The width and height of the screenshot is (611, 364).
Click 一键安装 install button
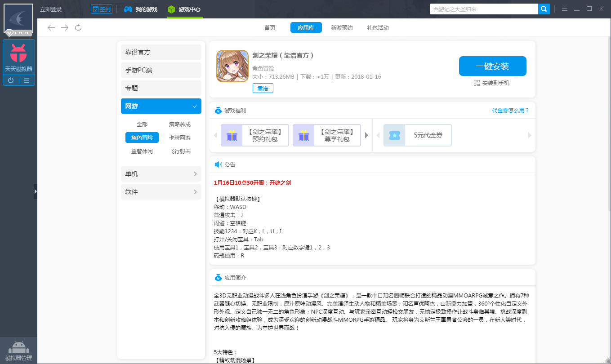tap(492, 66)
